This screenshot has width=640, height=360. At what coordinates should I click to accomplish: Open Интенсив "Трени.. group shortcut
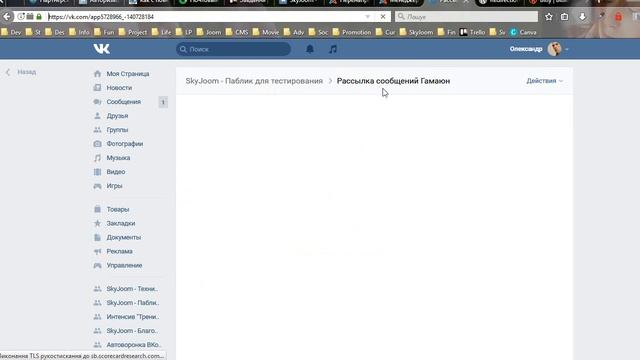click(133, 317)
